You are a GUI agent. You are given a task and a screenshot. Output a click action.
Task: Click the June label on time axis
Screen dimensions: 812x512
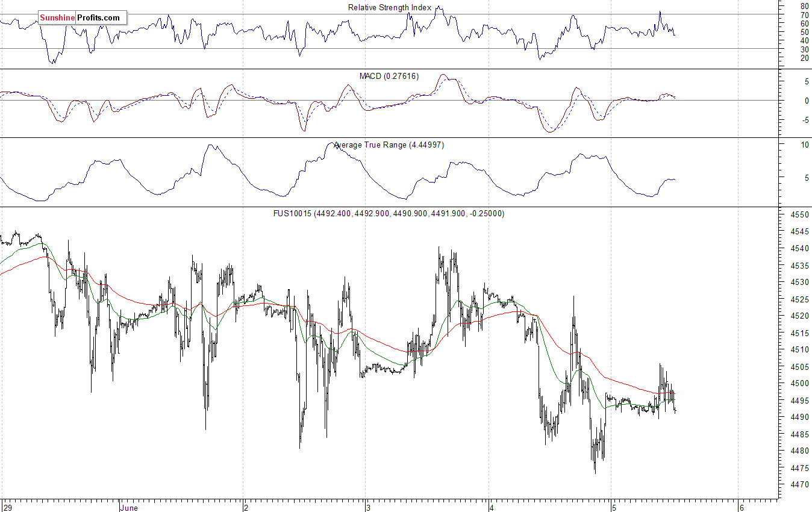tap(129, 508)
